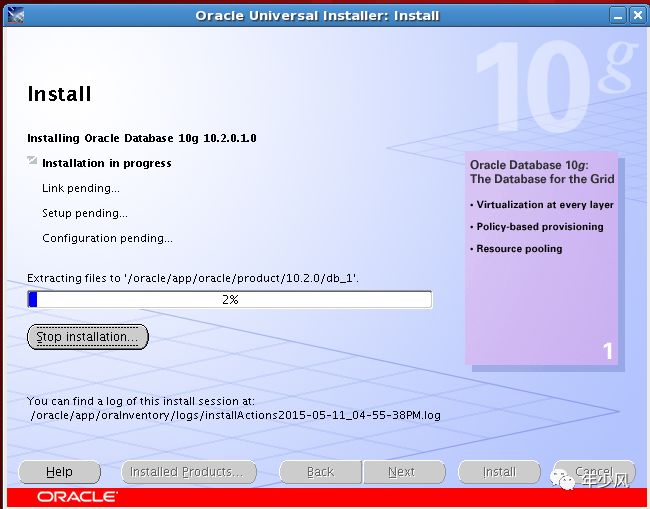Click the Oracle installer window menu icon
This screenshot has width=650, height=509.
click(16, 15)
